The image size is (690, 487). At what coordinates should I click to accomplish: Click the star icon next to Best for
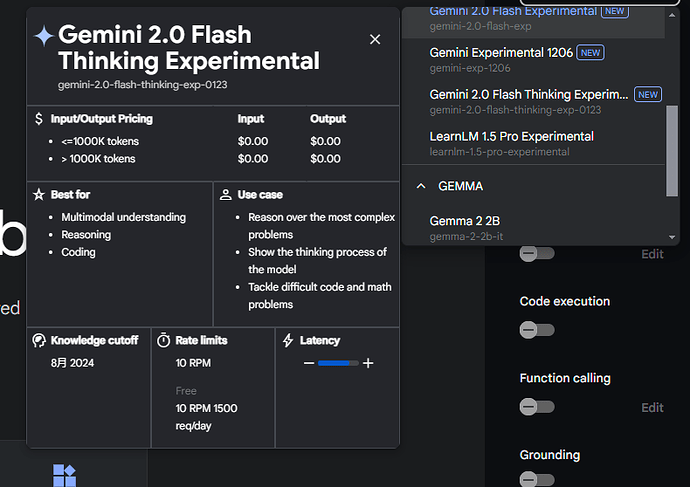click(39, 194)
